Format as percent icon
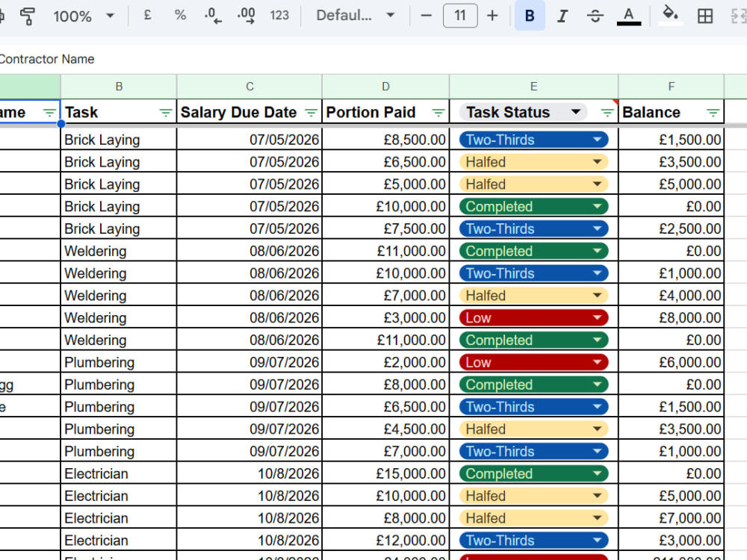 pos(180,16)
